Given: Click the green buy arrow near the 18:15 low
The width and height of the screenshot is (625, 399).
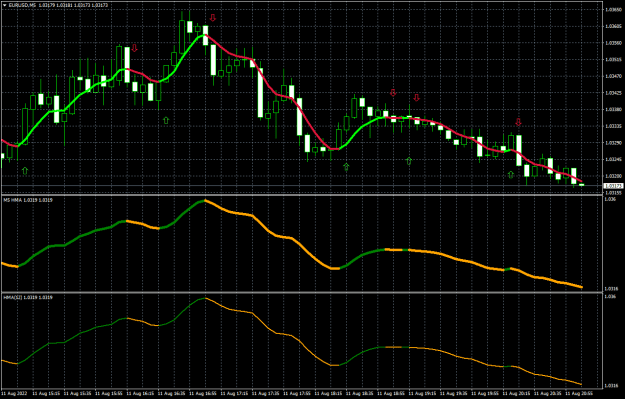Looking at the screenshot, I should [x=346, y=167].
